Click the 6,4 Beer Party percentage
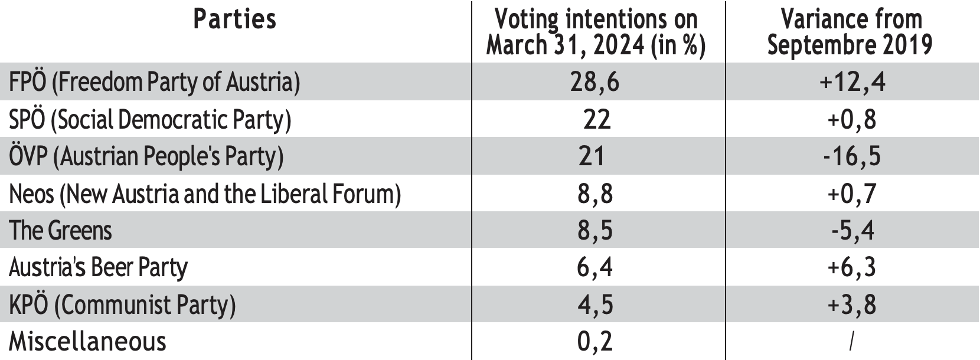The height and width of the screenshot is (360, 980). [x=595, y=267]
